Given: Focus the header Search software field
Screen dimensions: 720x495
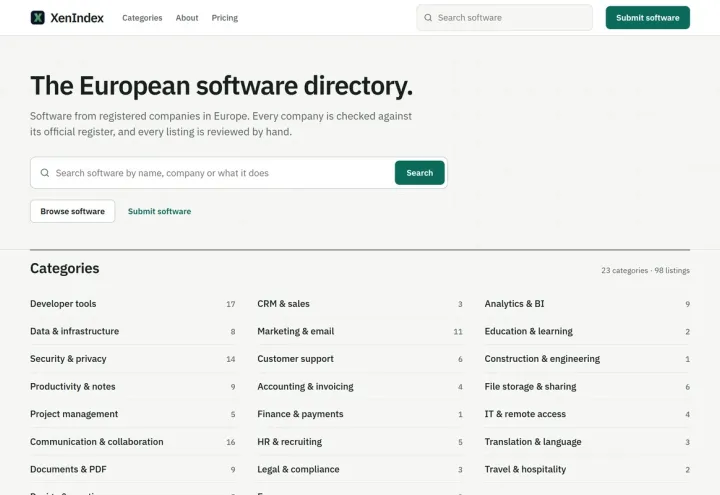Looking at the screenshot, I should click(x=504, y=18).
